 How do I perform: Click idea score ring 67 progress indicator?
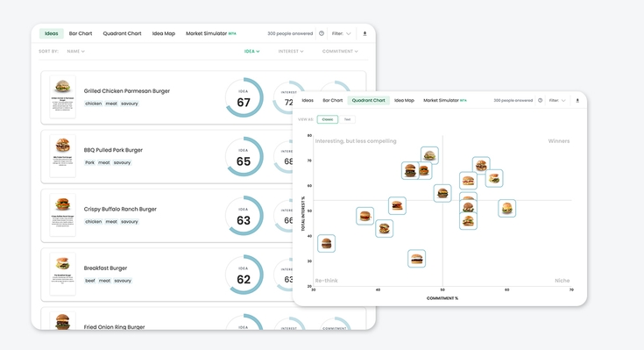pos(244,97)
